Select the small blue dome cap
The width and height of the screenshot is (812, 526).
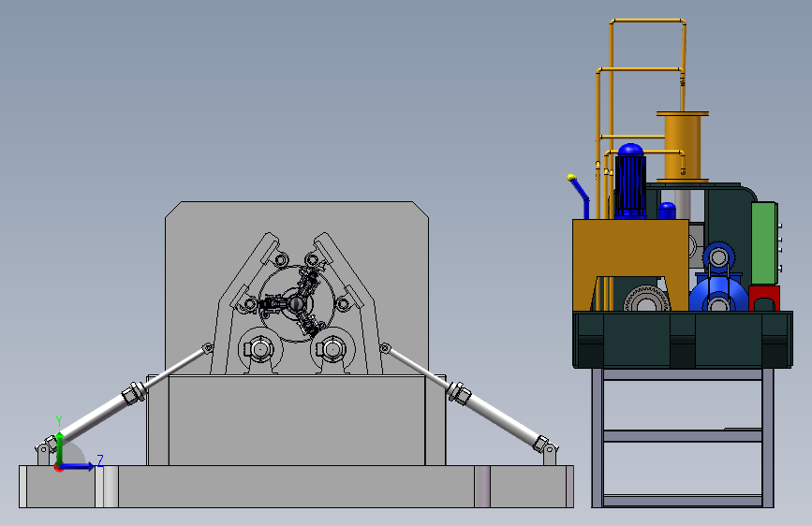[x=667, y=211]
